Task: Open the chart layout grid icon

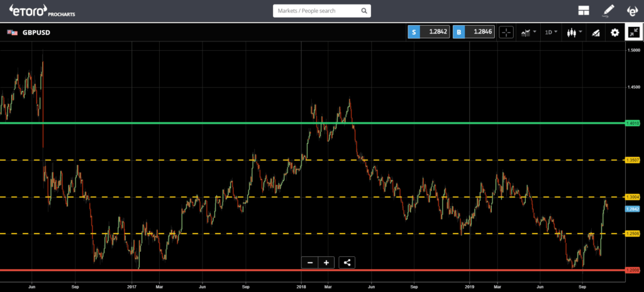Action: (x=584, y=11)
